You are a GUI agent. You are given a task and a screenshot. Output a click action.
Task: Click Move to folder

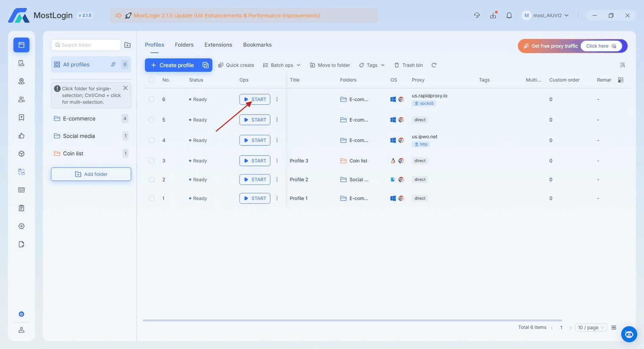[330, 65]
